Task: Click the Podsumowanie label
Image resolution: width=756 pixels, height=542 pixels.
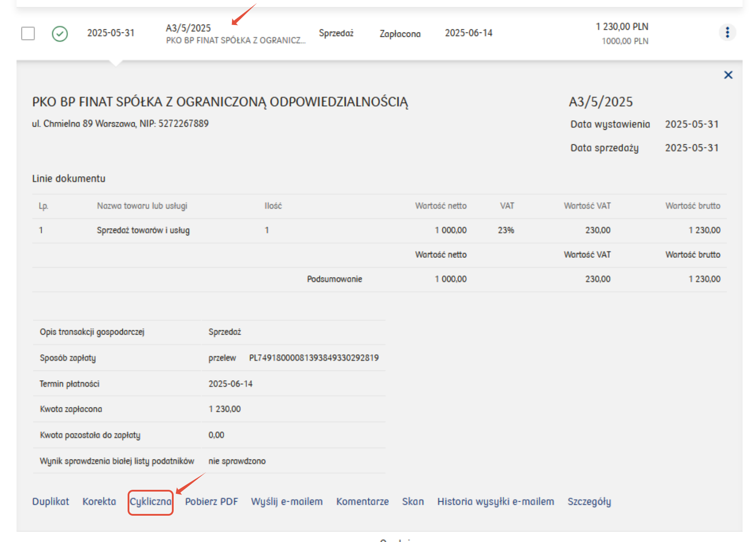Action: pos(335,279)
